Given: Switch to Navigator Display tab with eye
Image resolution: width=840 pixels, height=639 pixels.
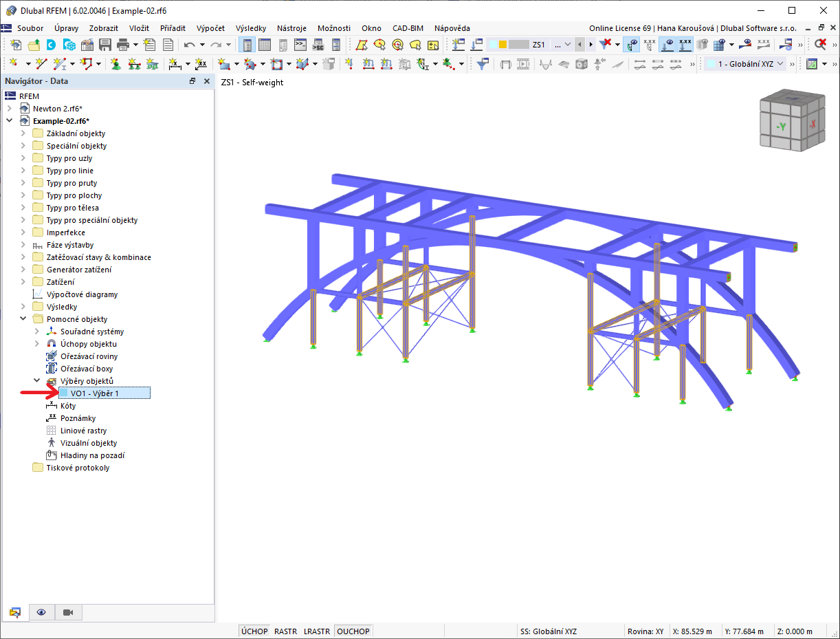Looking at the screenshot, I should [x=41, y=612].
